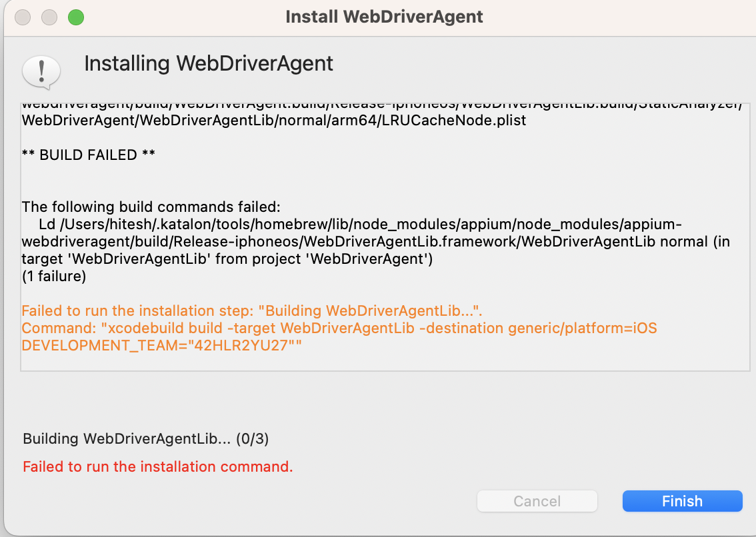The width and height of the screenshot is (756, 537).
Task: Click the "(1 failure)" log line
Action: 54,276
